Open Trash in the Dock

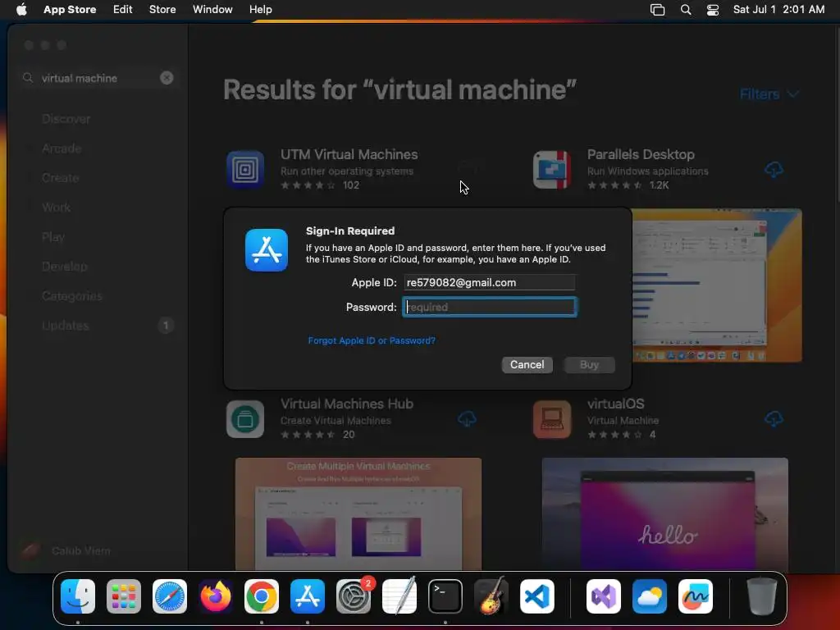tap(762, 596)
